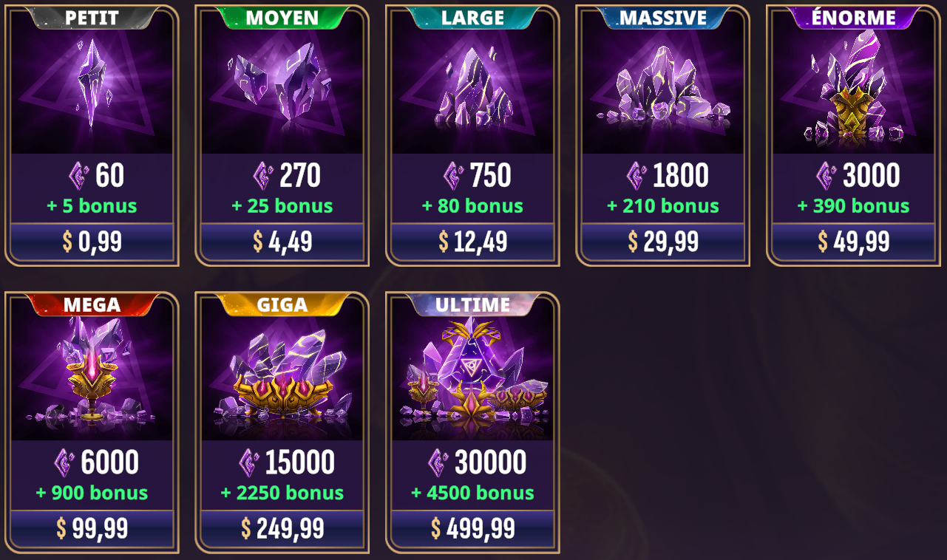Select the Mega crystal trophy image
This screenshot has height=560, width=947.
[x=92, y=377]
